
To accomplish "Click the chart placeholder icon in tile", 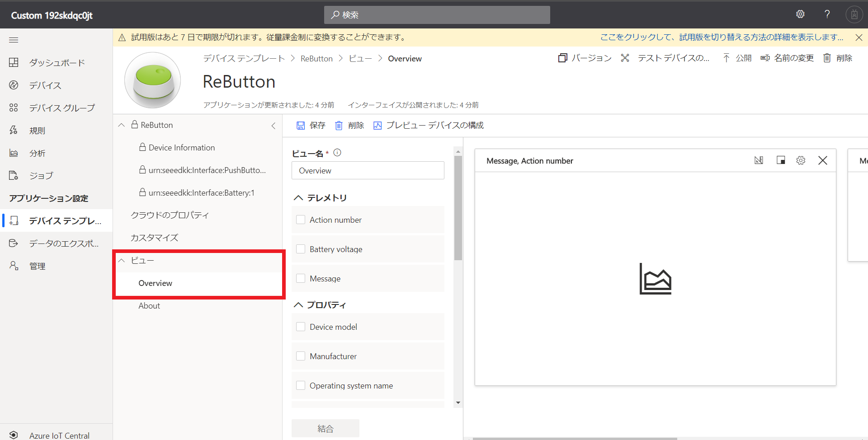I will [655, 279].
